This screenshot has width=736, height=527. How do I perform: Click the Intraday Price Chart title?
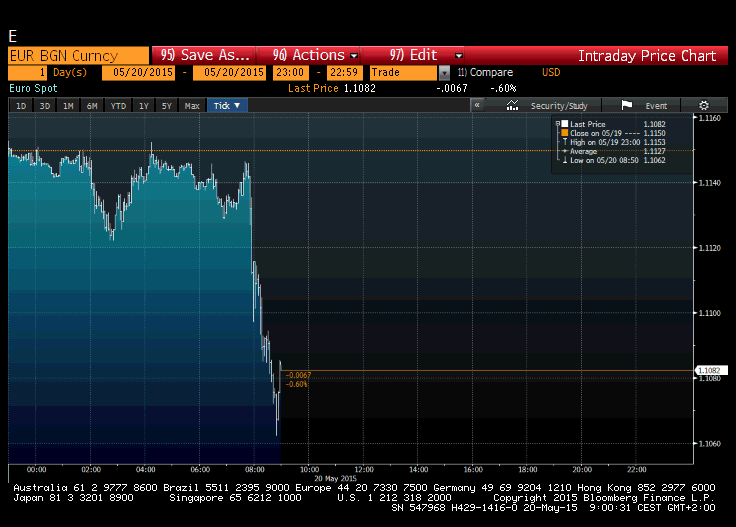pos(647,56)
